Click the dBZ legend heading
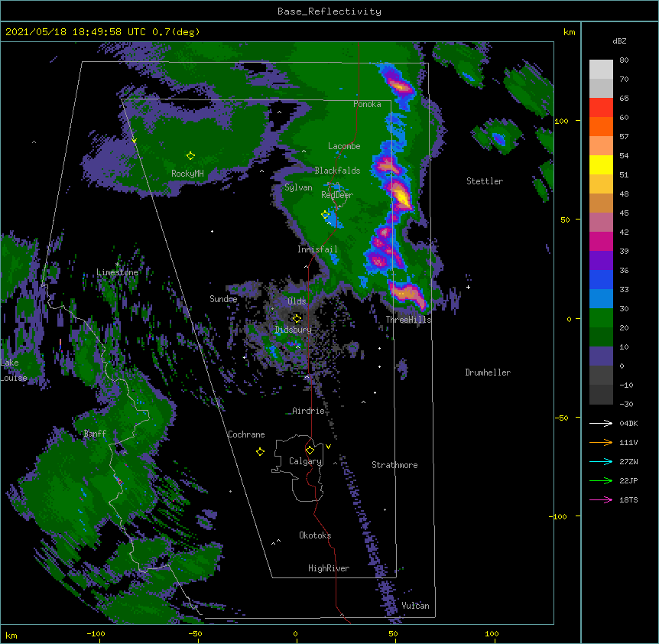The height and width of the screenshot is (644, 659). 619,41
